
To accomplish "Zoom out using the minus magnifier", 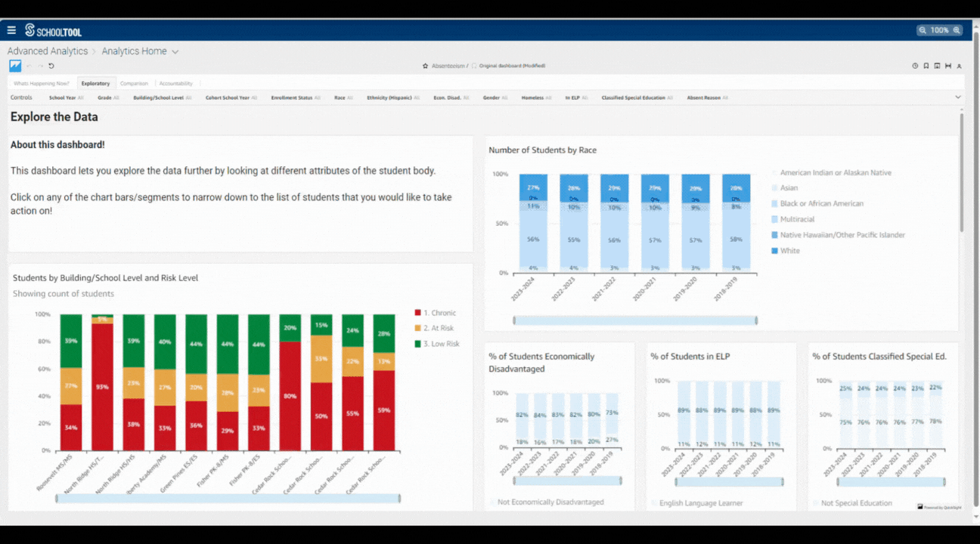I will point(923,30).
